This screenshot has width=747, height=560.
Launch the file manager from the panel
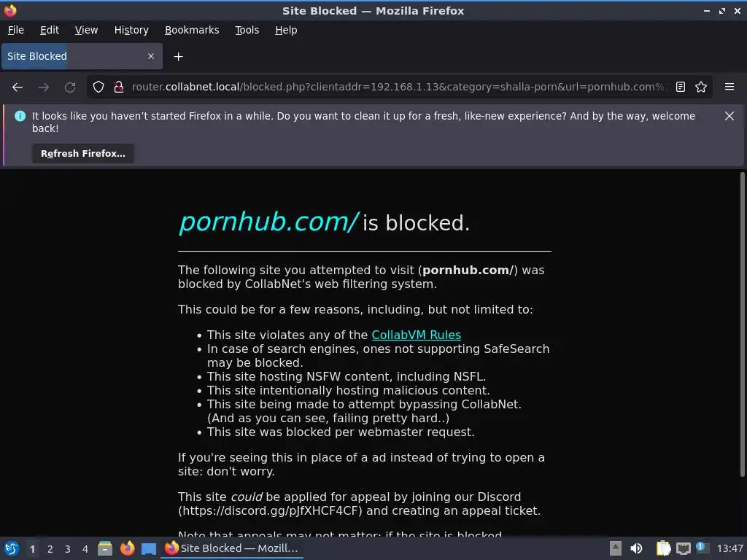105,548
